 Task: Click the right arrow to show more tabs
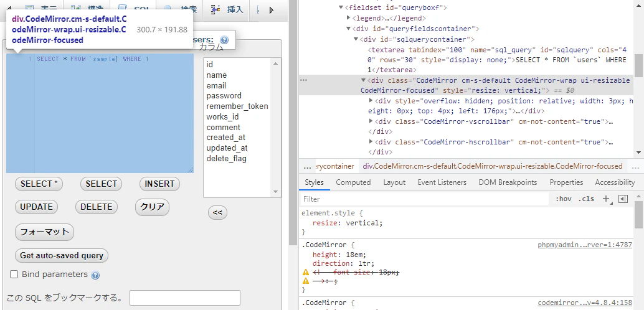[x=272, y=10]
